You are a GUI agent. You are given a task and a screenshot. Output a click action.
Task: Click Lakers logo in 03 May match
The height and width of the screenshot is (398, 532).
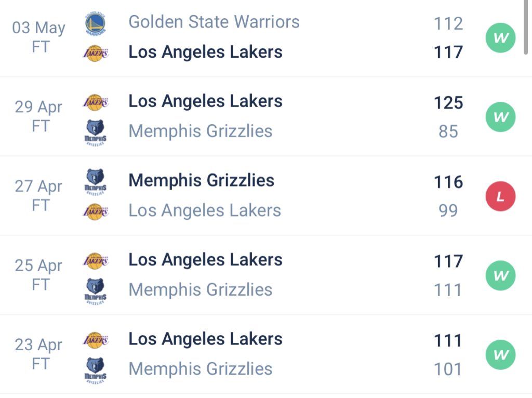tap(96, 54)
